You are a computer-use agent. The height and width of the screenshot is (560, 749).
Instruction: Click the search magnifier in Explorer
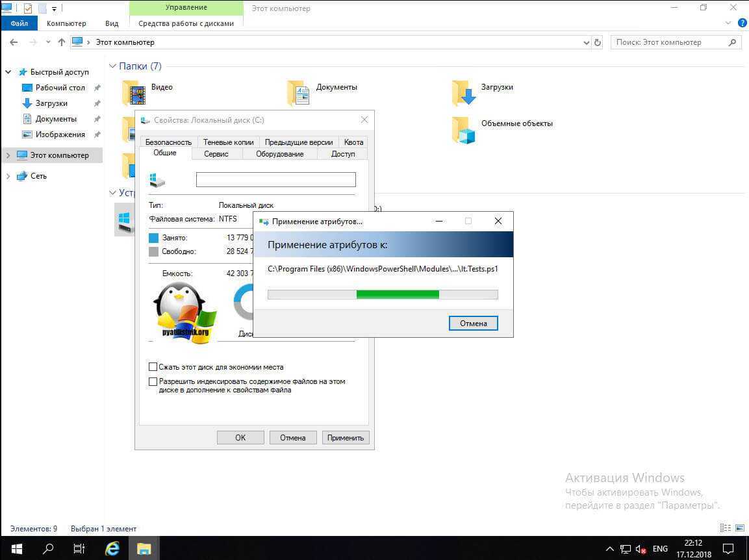tap(732, 42)
